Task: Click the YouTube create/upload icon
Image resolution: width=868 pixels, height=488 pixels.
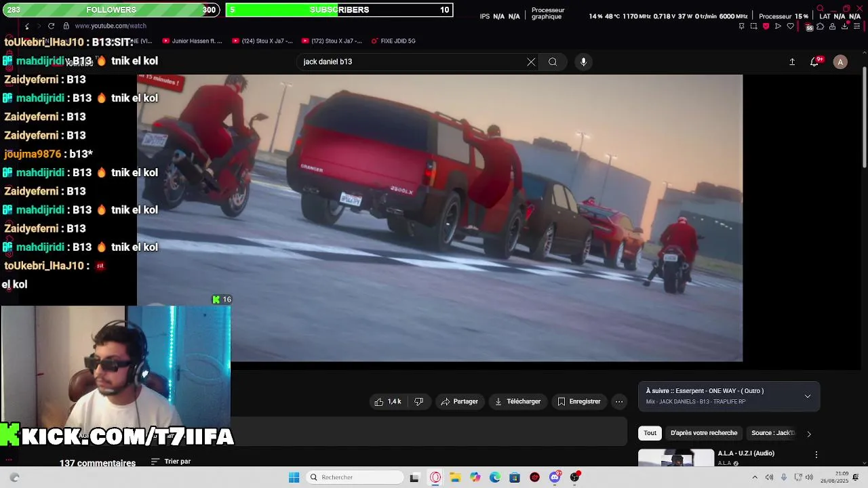Action: click(x=792, y=62)
